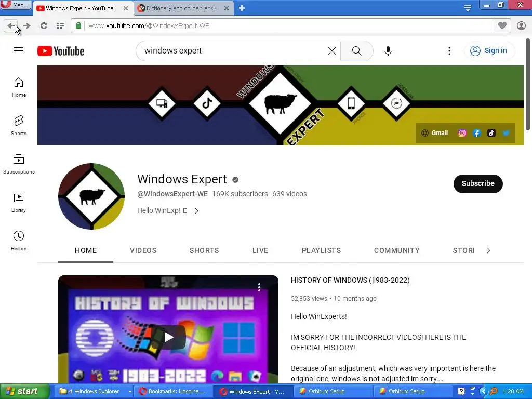This screenshot has width=532, height=399.
Task: Click the YouTube logo
Action: [x=61, y=51]
